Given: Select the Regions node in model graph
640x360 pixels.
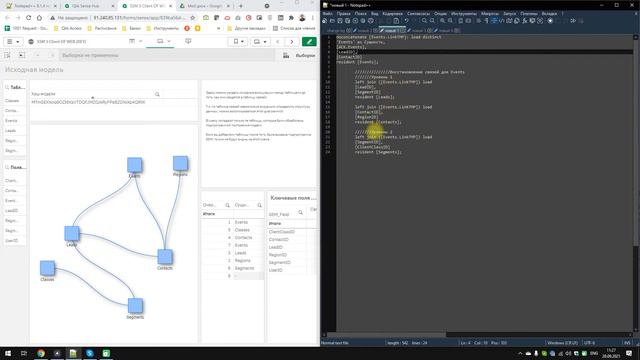Looking at the screenshot, I should [180, 164].
